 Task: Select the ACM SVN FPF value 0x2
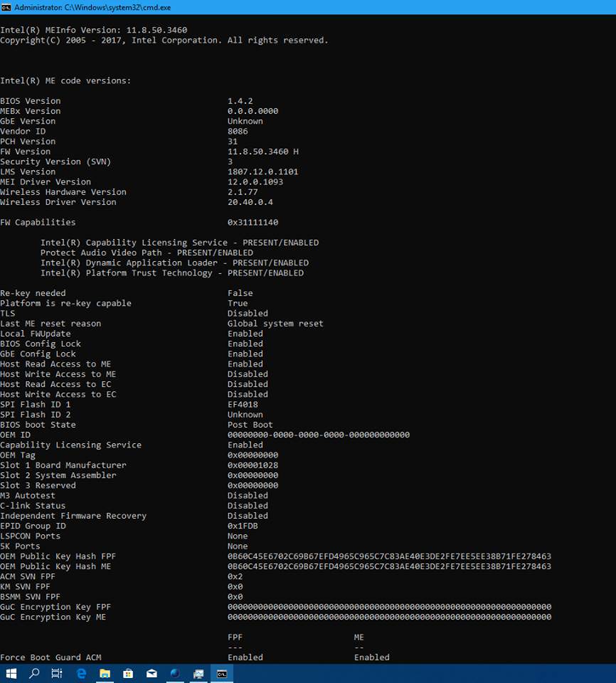[x=235, y=576]
